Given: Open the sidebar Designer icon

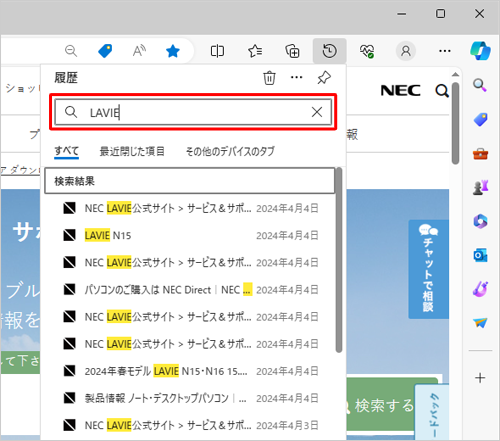Looking at the screenshot, I should pos(480,289).
